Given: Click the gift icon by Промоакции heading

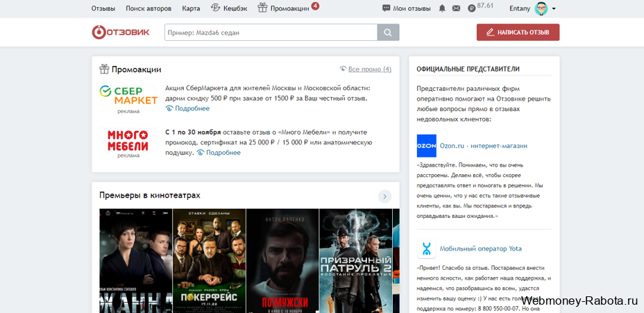Looking at the screenshot, I should (104, 69).
